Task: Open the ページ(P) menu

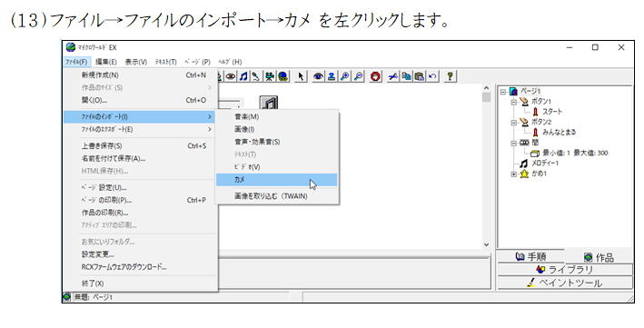Action: 197,62
